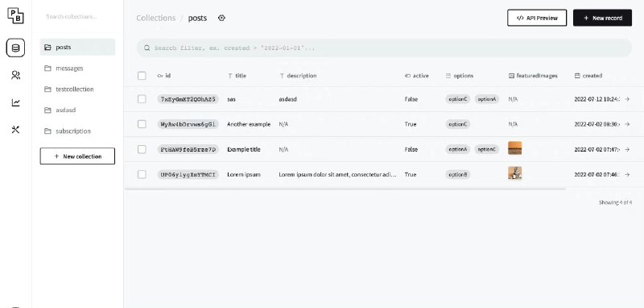
Task: Click folder icon next to testcollection
Action: click(x=47, y=89)
